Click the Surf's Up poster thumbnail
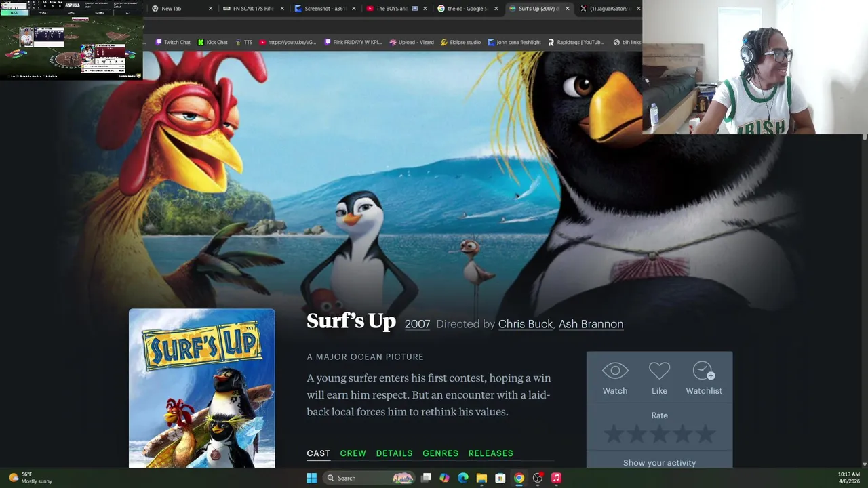 202,388
